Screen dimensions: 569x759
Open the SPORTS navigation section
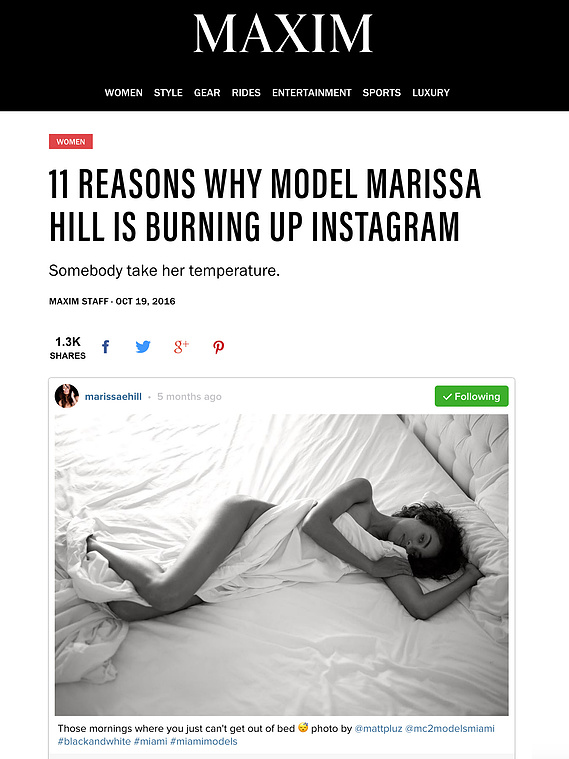click(x=382, y=92)
